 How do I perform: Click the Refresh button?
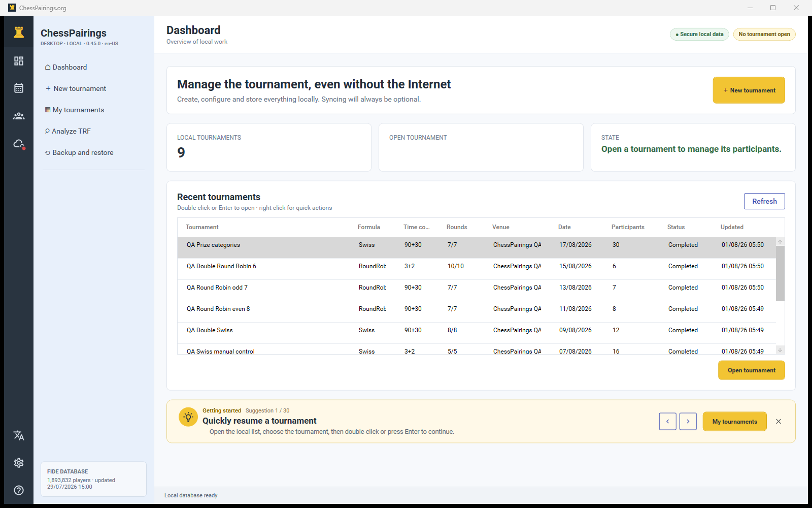[765, 201]
